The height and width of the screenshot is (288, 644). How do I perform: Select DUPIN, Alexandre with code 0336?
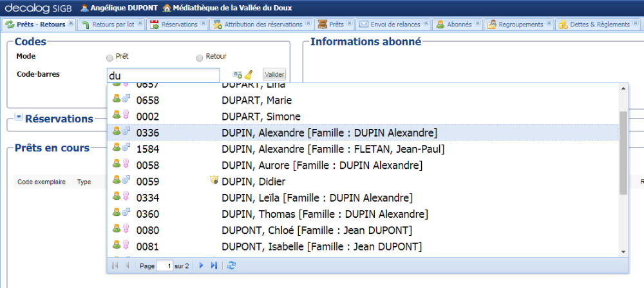pos(363,133)
